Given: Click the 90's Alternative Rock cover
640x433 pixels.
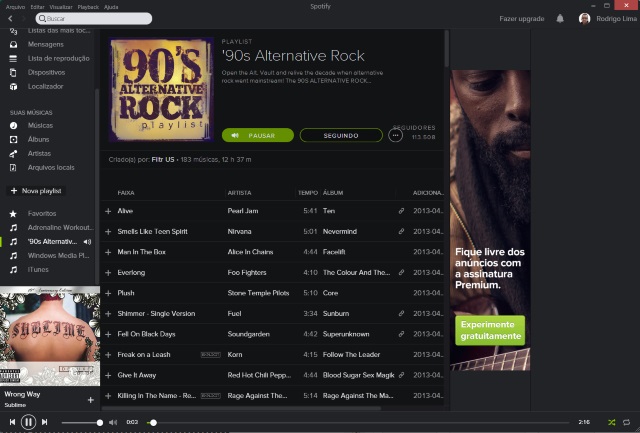Looking at the screenshot, I should (x=162, y=90).
